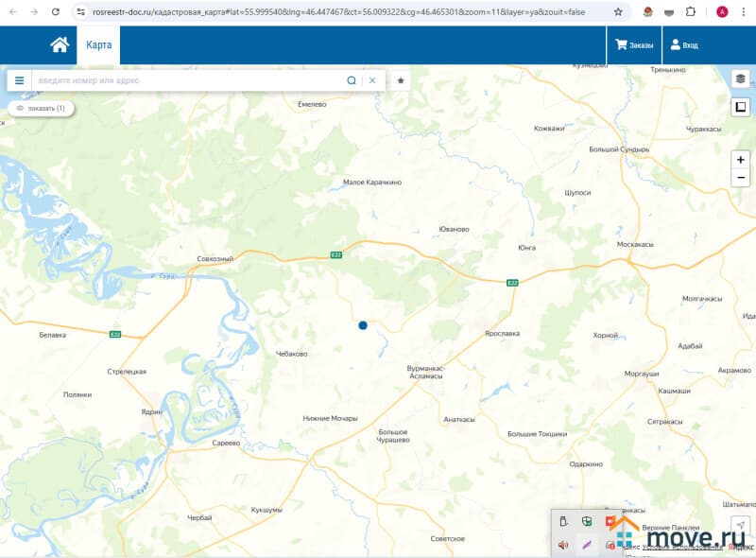756x558 pixels.
Task: Clear search with the X icon
Action: click(x=372, y=80)
